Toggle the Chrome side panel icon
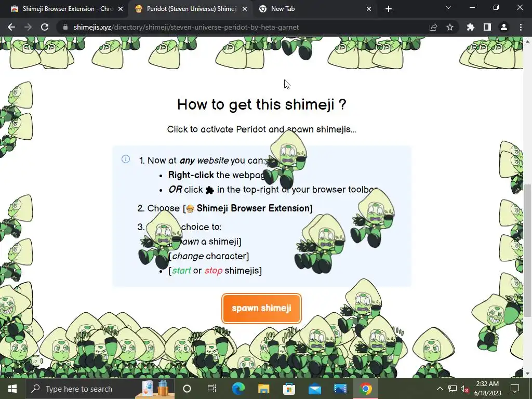 click(x=487, y=27)
